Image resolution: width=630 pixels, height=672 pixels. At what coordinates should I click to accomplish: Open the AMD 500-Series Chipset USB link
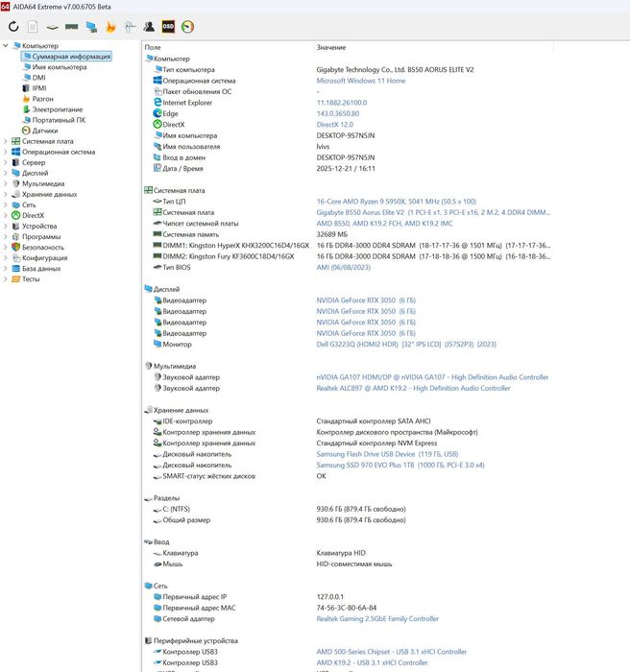pos(391,652)
